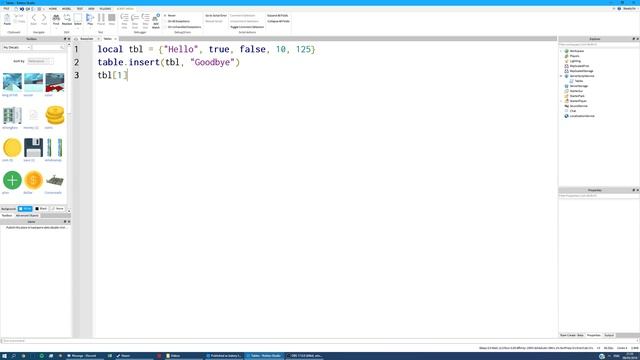Click the Back navigation arrow
The height and width of the screenshot is (360, 640).
click(33, 19)
